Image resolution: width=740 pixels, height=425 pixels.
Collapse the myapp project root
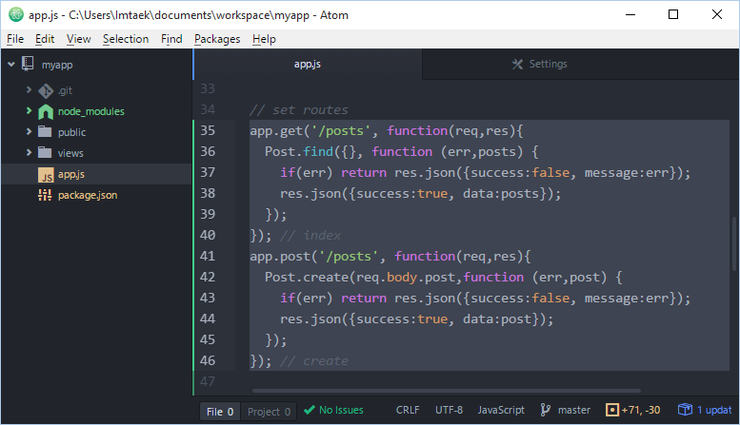click(x=11, y=64)
